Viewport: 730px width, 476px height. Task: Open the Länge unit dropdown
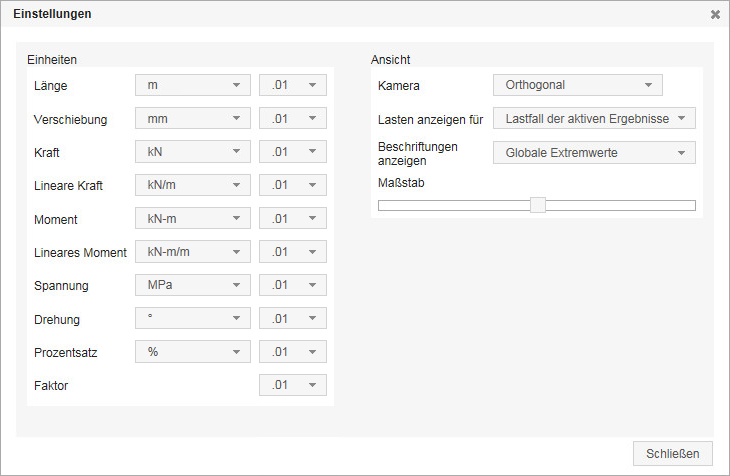192,85
